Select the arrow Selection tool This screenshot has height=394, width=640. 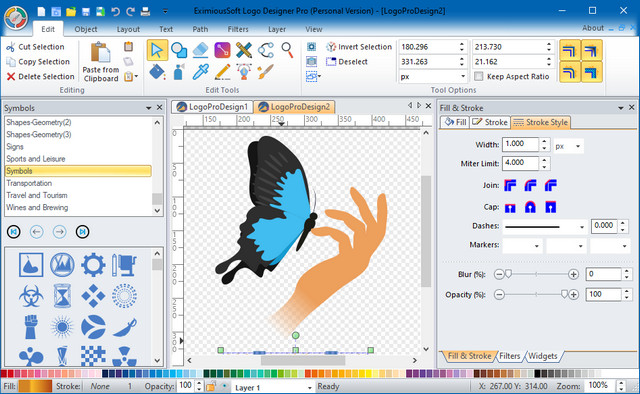(157, 50)
